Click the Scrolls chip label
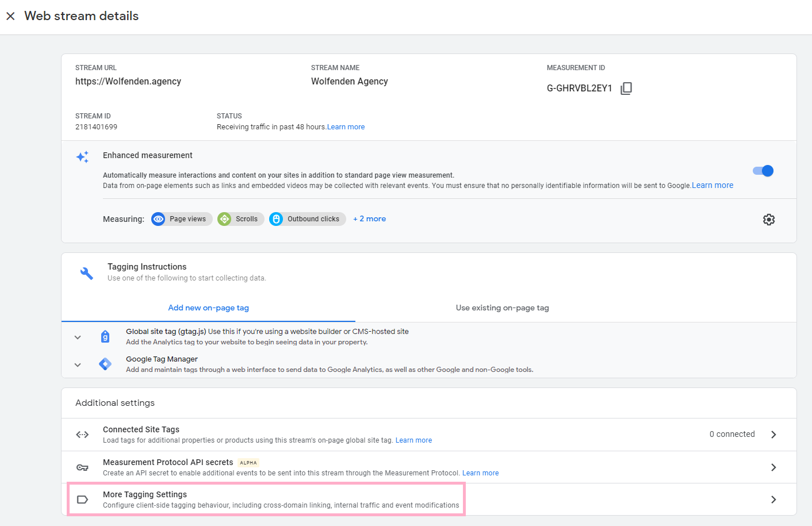The image size is (812, 526). coord(247,219)
